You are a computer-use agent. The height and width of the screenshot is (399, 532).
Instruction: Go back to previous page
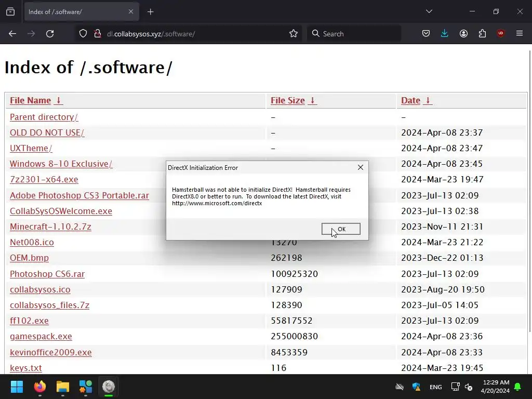click(12, 34)
